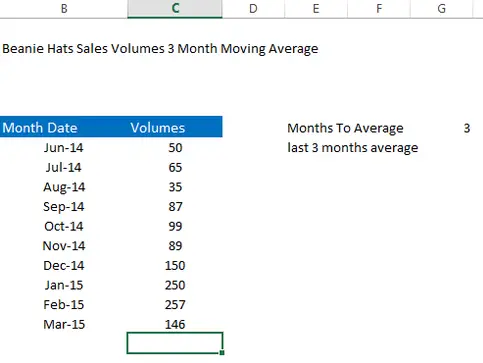Click the sheet title about Beanie Hats

(160, 49)
